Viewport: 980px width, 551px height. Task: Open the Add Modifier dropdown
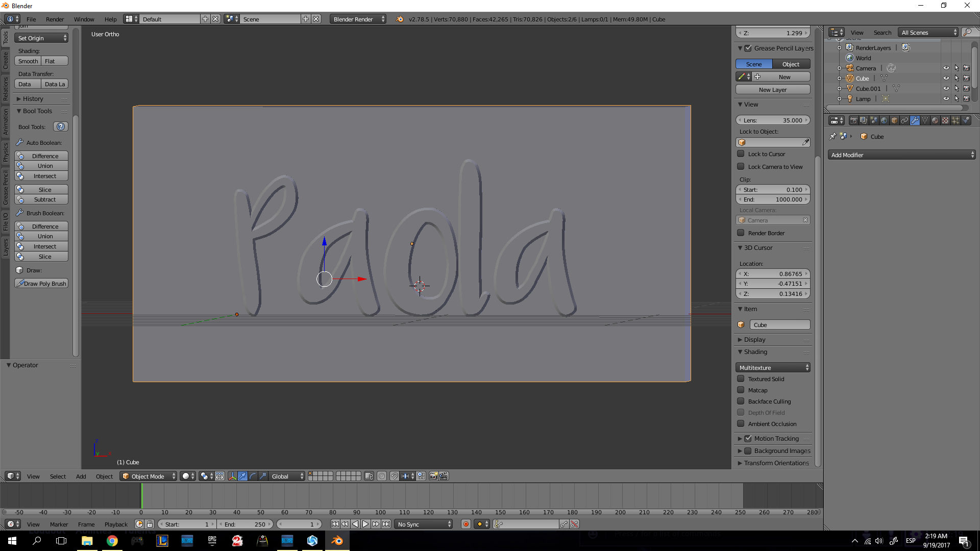pyautogui.click(x=901, y=155)
